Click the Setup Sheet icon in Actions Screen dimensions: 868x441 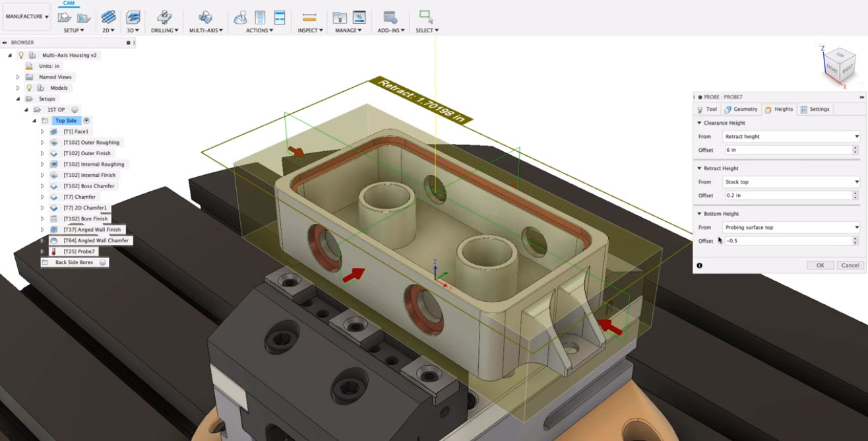tap(279, 17)
